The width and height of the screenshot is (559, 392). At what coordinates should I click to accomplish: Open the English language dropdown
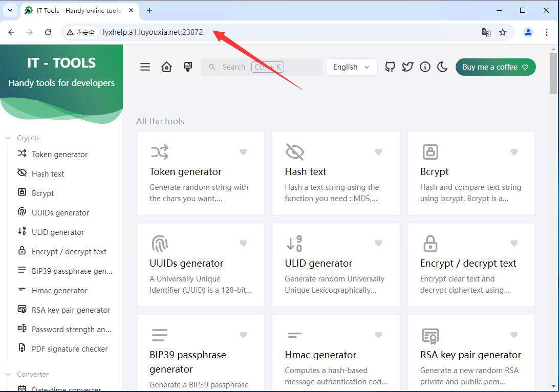[x=352, y=67]
